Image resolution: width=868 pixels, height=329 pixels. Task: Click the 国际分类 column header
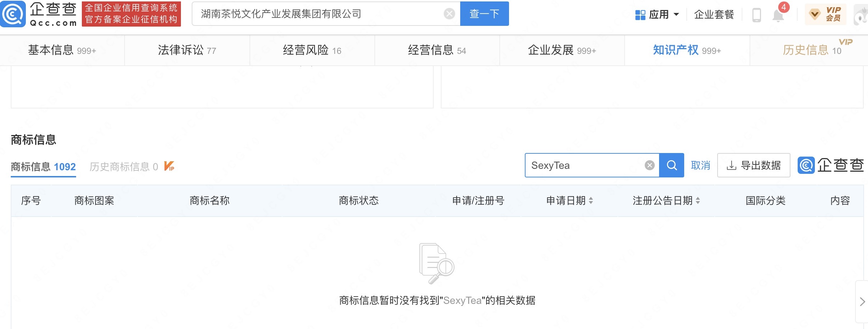coord(766,200)
